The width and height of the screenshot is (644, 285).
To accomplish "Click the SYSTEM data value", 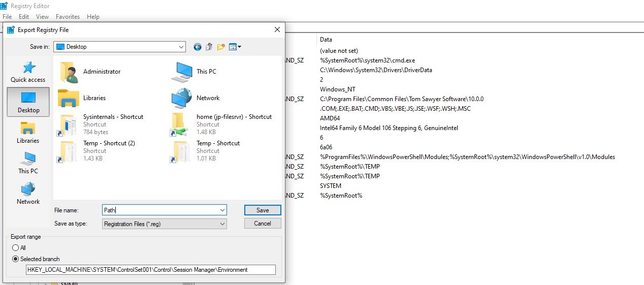I will click(x=331, y=186).
